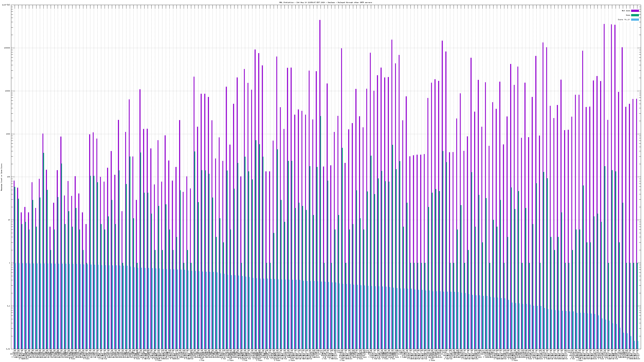Screen dimensions: 644x362
Task: Click the RBL Statistics chart title
Action: tap(325, 2)
